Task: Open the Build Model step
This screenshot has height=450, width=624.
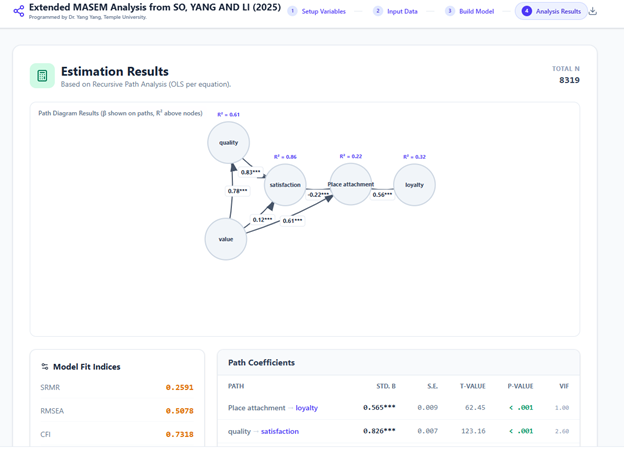Action: (x=476, y=11)
